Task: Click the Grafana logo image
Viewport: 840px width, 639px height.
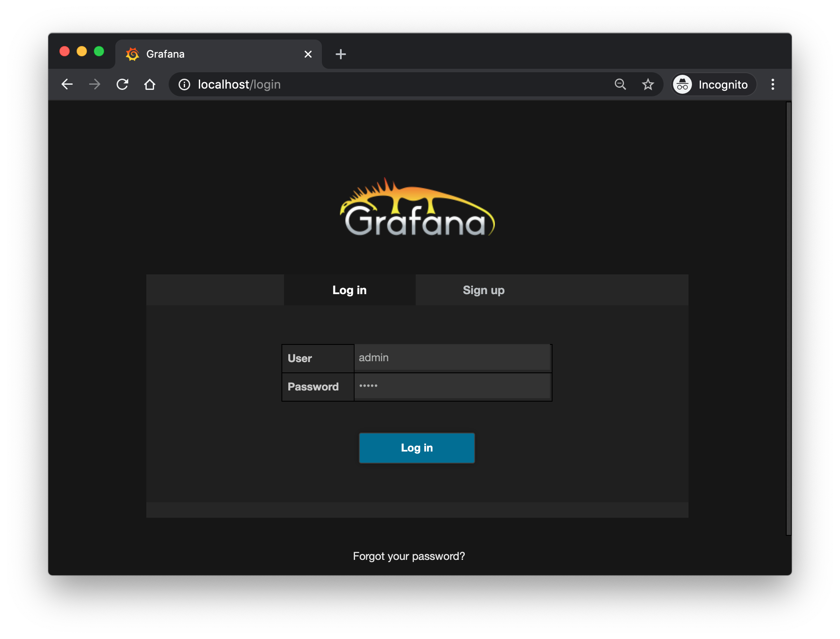Action: (417, 207)
